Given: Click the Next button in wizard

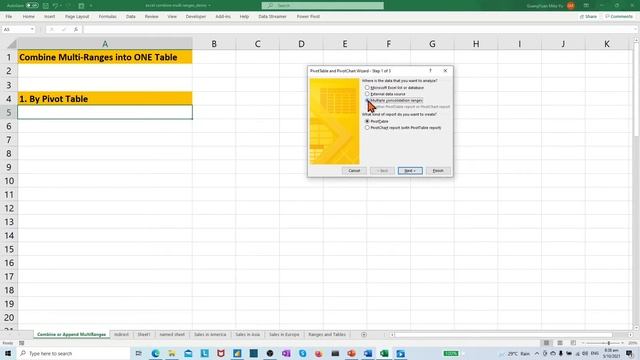Looking at the screenshot, I should tap(410, 171).
